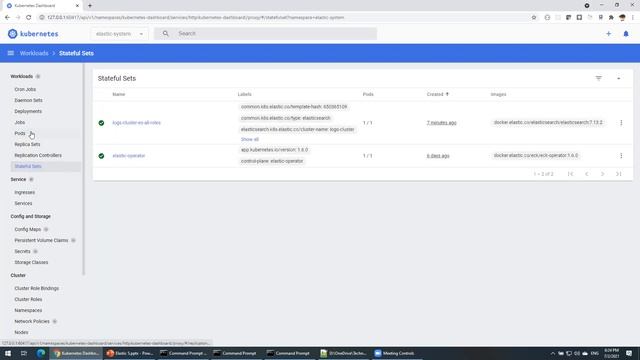Image resolution: width=640 pixels, height=360 pixels.
Task: Open Network Policies in sidebar
Action: (32, 321)
